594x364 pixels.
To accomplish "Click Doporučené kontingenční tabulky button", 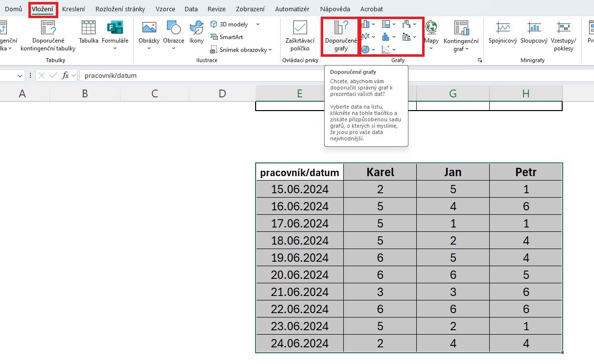I will click(48, 36).
